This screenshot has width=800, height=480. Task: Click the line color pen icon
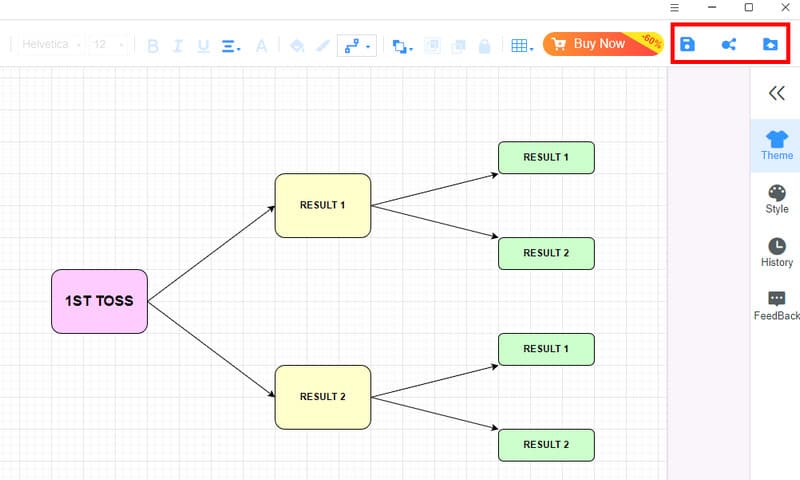click(x=322, y=46)
